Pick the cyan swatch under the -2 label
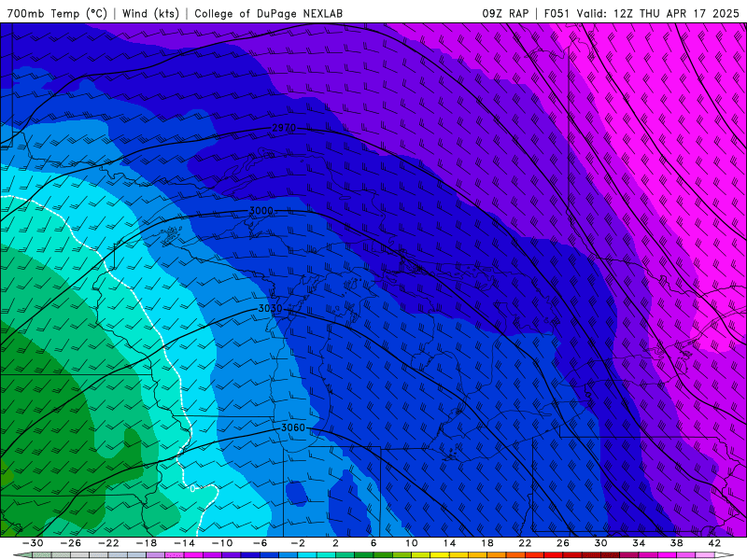The width and height of the screenshot is (747, 560). [x=307, y=555]
